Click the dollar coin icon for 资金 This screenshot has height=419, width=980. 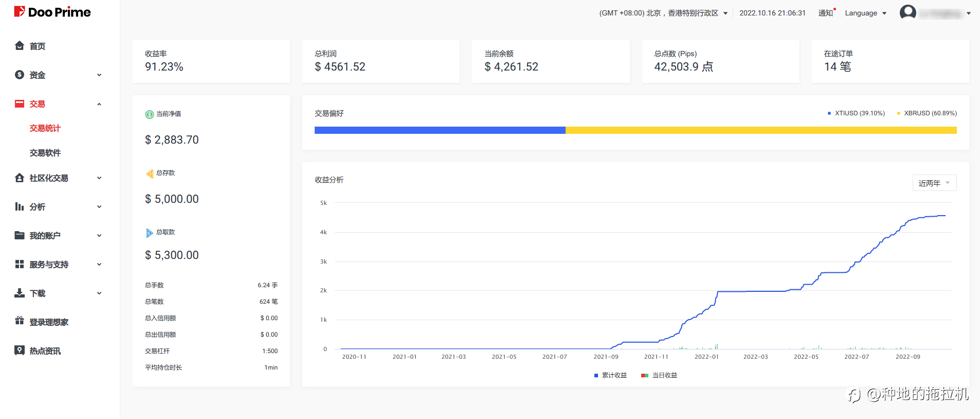click(x=20, y=75)
